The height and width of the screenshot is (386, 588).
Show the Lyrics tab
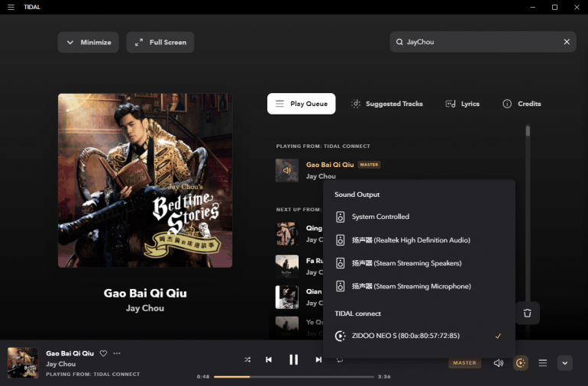(x=462, y=104)
